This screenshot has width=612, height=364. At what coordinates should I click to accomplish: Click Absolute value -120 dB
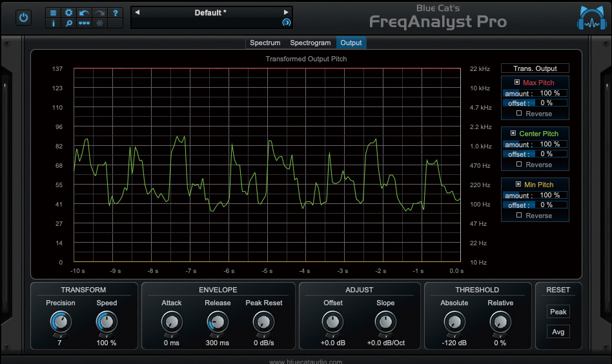[x=454, y=343]
